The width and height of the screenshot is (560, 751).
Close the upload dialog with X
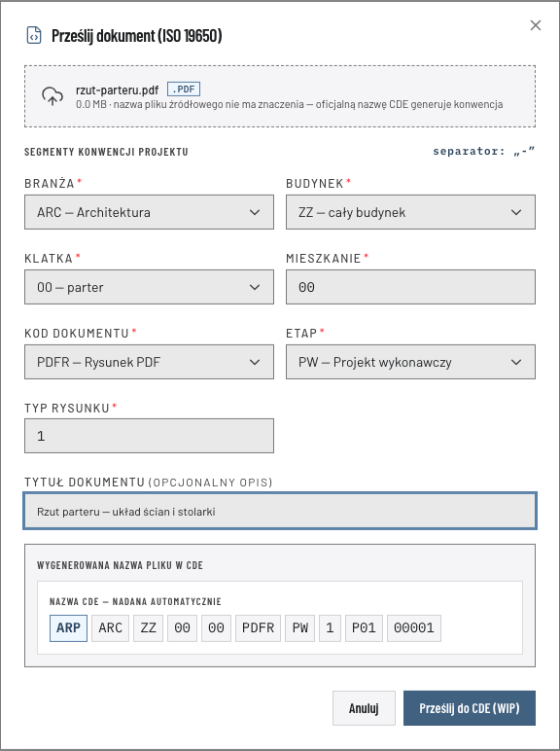536,25
